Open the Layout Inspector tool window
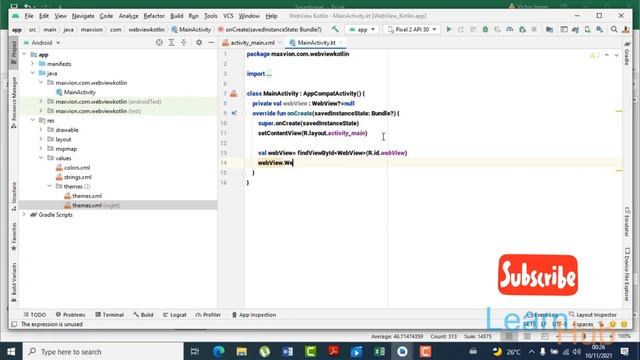 (x=593, y=315)
